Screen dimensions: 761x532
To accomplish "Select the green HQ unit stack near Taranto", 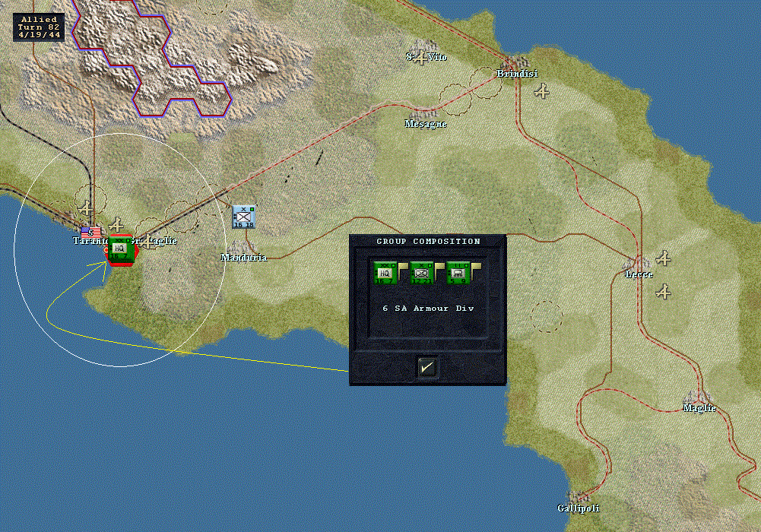I will click(x=120, y=249).
